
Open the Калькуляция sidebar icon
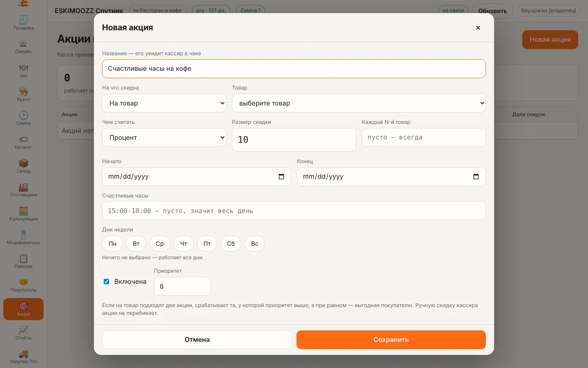pos(23,211)
